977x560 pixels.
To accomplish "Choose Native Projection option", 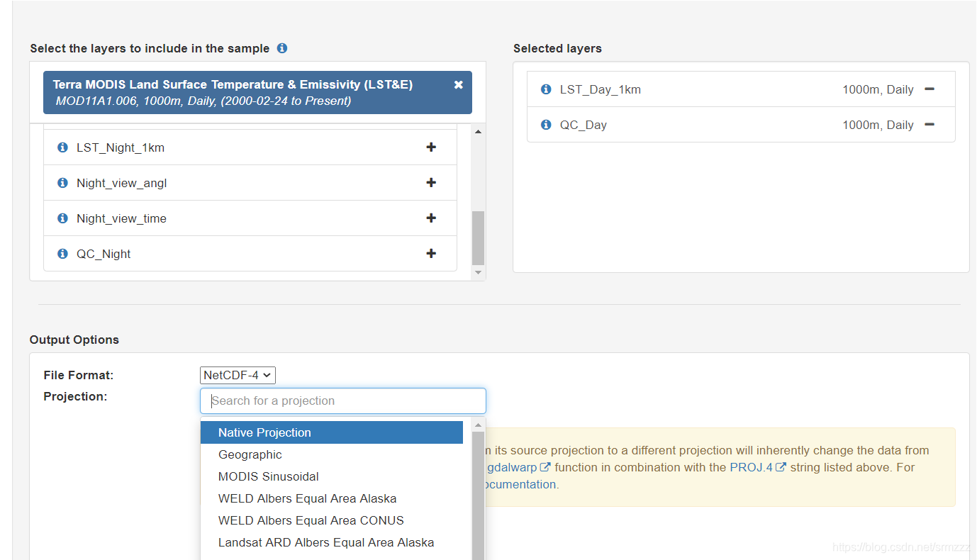I will click(x=332, y=432).
